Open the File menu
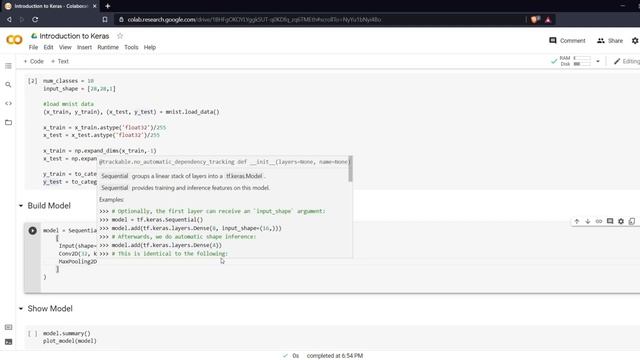Screen dimensions: 640x360 click(x=33, y=47)
